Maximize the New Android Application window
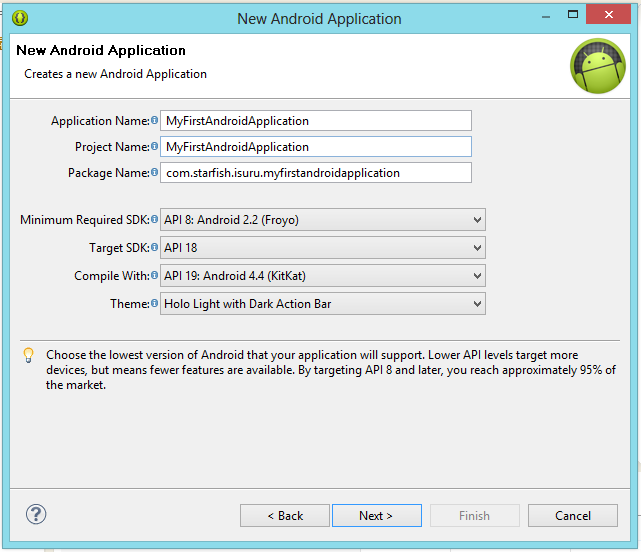The width and height of the screenshot is (641, 552). (x=573, y=15)
